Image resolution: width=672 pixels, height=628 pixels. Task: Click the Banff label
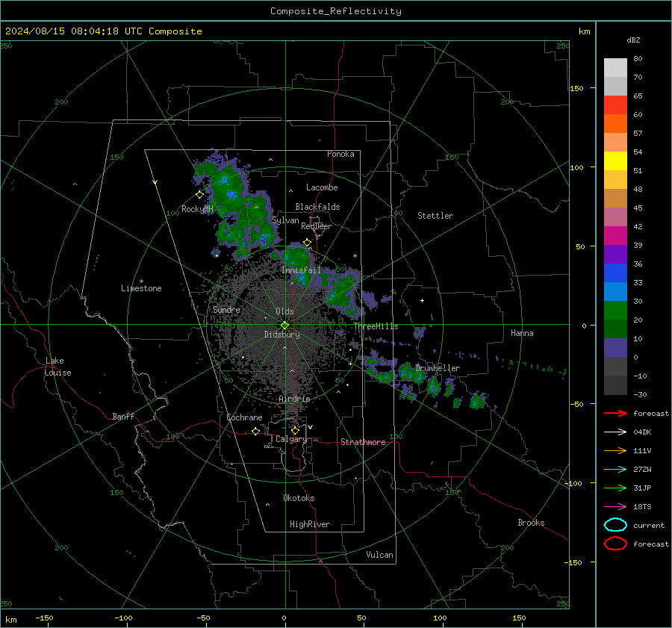[x=123, y=417]
